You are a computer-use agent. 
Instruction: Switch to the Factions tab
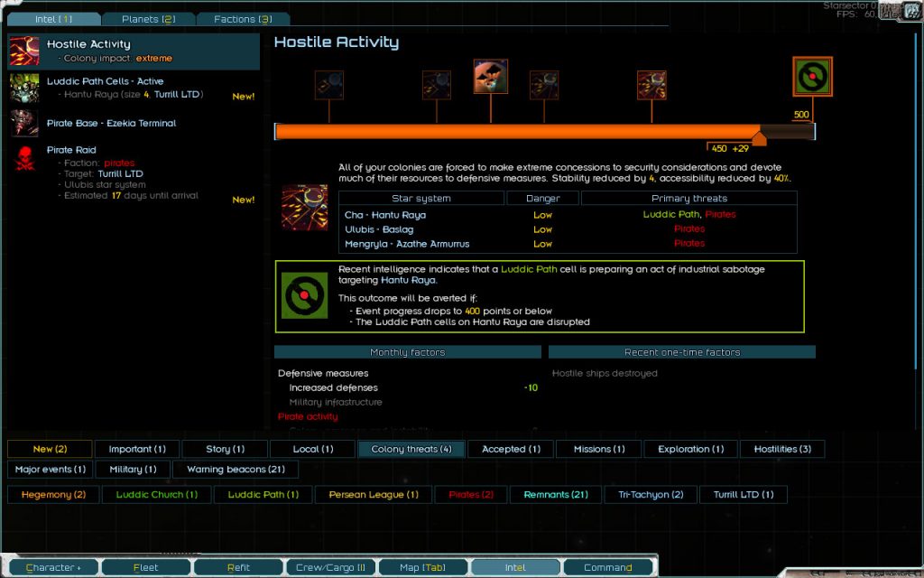coord(242,19)
